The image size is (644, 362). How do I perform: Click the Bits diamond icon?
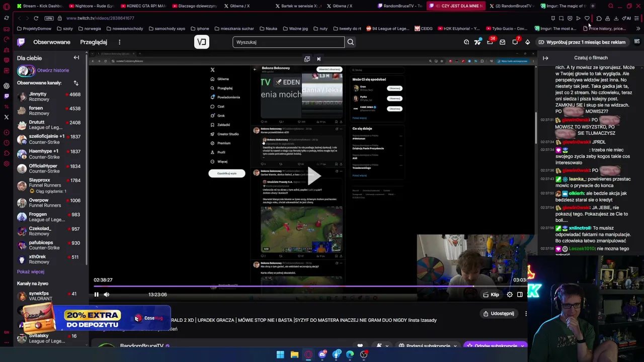(527, 42)
